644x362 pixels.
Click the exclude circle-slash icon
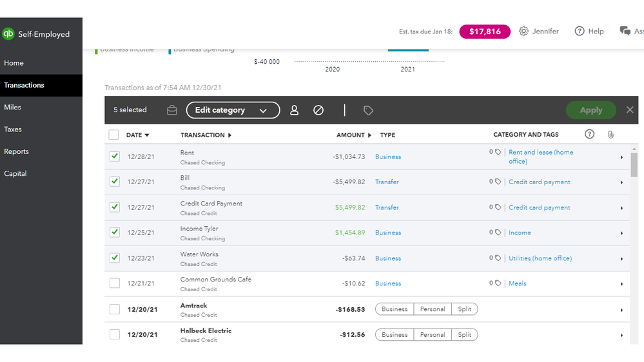(318, 110)
